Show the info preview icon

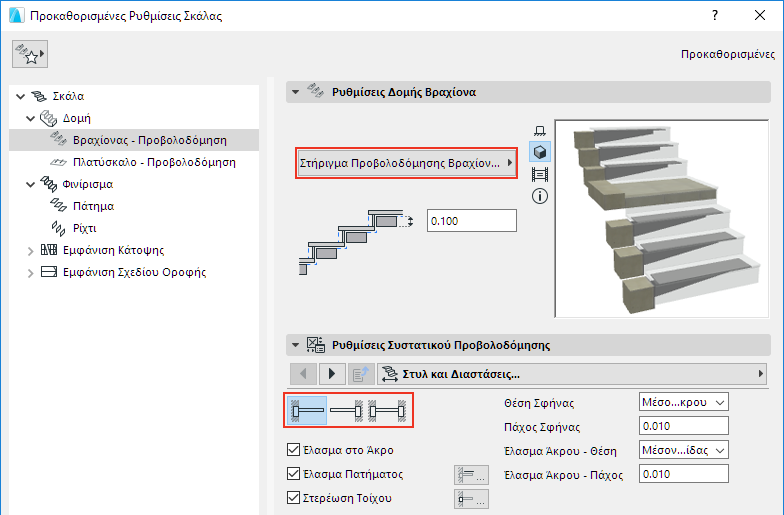click(x=540, y=196)
